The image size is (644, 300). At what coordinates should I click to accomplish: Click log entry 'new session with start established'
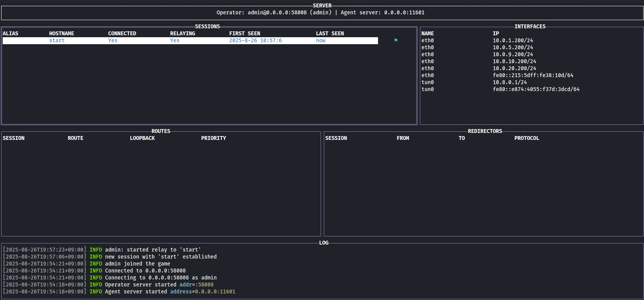pyautogui.click(x=110, y=257)
